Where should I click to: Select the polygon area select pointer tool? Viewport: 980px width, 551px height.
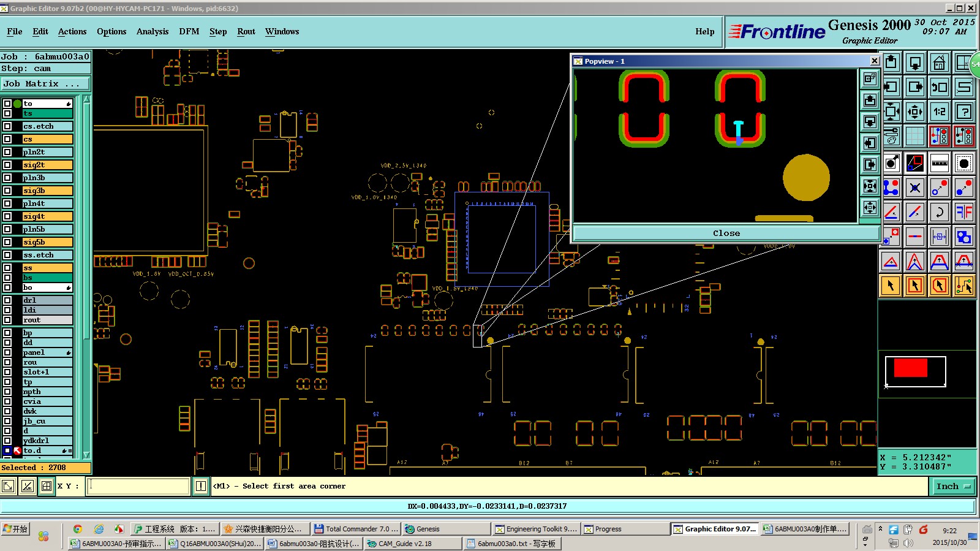coord(940,286)
